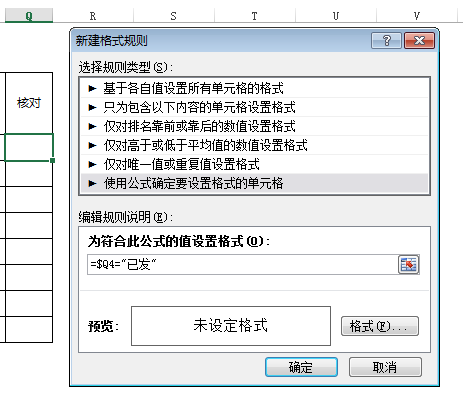Open the dialog help question mark button
463x400 pixels.
pos(386,41)
